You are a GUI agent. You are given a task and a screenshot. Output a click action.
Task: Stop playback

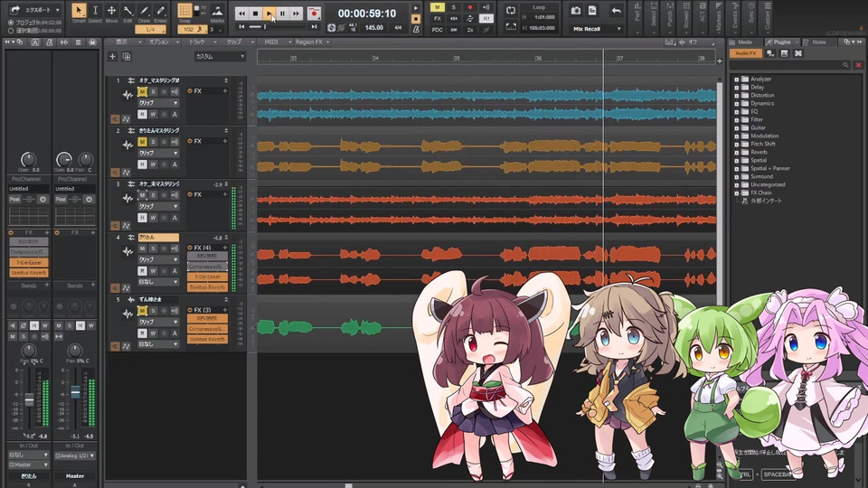tap(255, 14)
